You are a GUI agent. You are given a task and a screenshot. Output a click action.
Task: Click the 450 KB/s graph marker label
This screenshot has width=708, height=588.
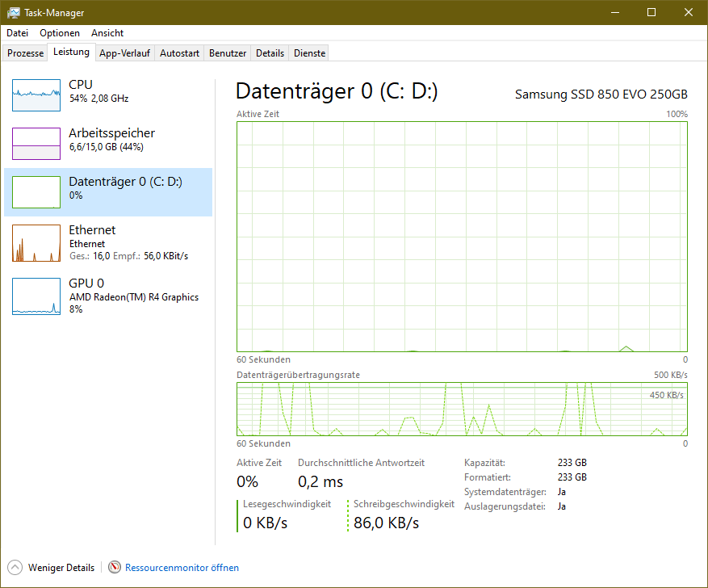(x=667, y=395)
